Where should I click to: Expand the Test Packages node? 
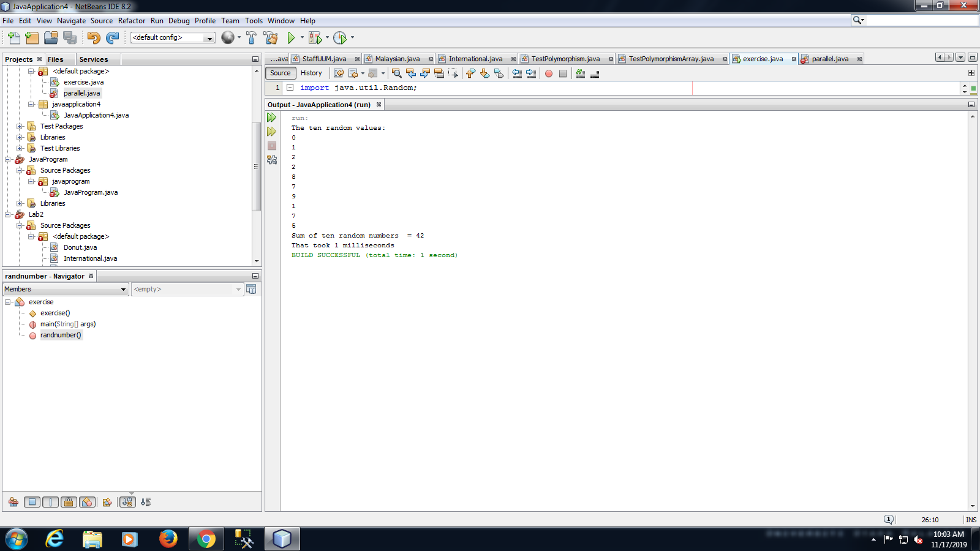(19, 127)
